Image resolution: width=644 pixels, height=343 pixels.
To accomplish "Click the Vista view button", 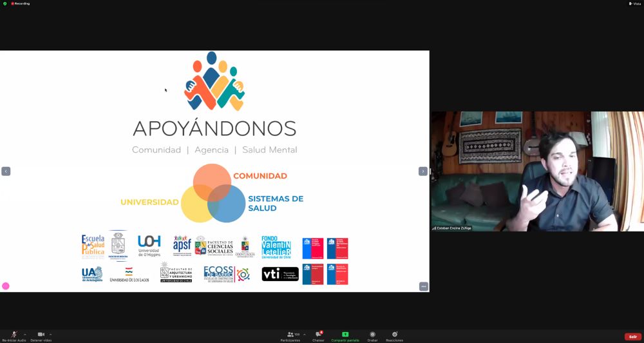I will (x=634, y=4).
